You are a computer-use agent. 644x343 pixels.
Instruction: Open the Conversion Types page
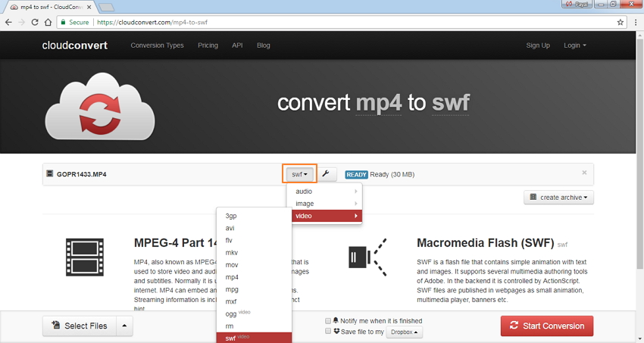[x=157, y=45]
